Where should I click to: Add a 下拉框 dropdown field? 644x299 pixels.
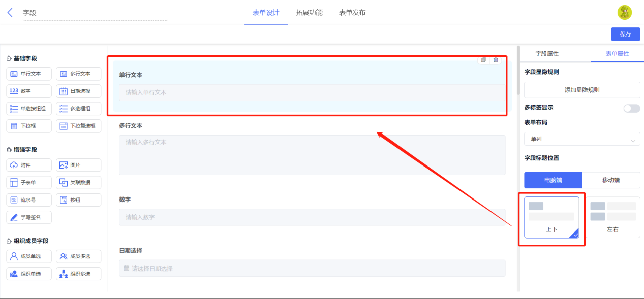click(x=29, y=126)
